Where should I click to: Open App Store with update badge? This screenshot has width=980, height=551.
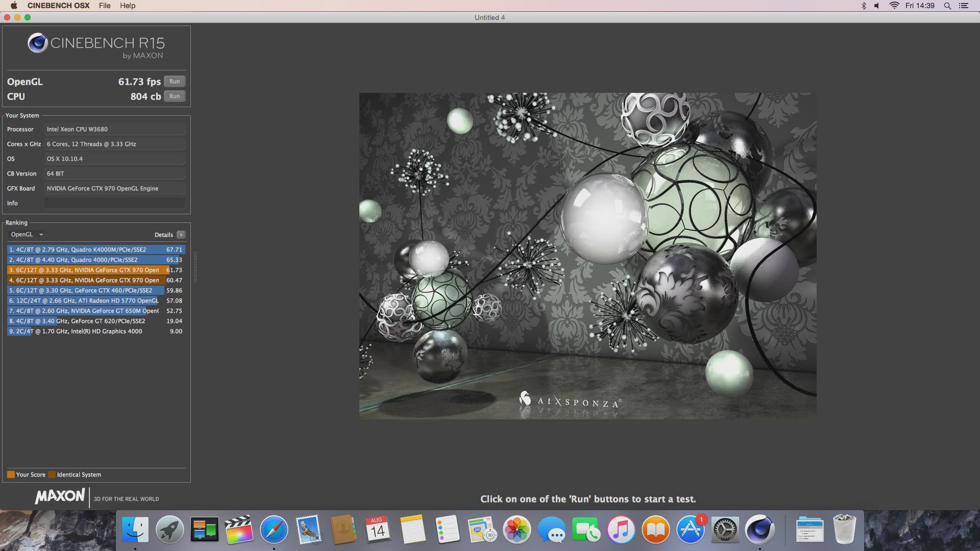[691, 530]
